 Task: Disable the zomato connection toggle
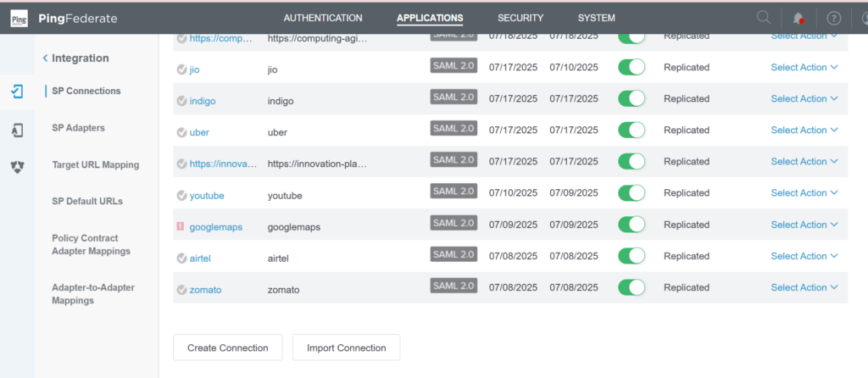point(632,287)
